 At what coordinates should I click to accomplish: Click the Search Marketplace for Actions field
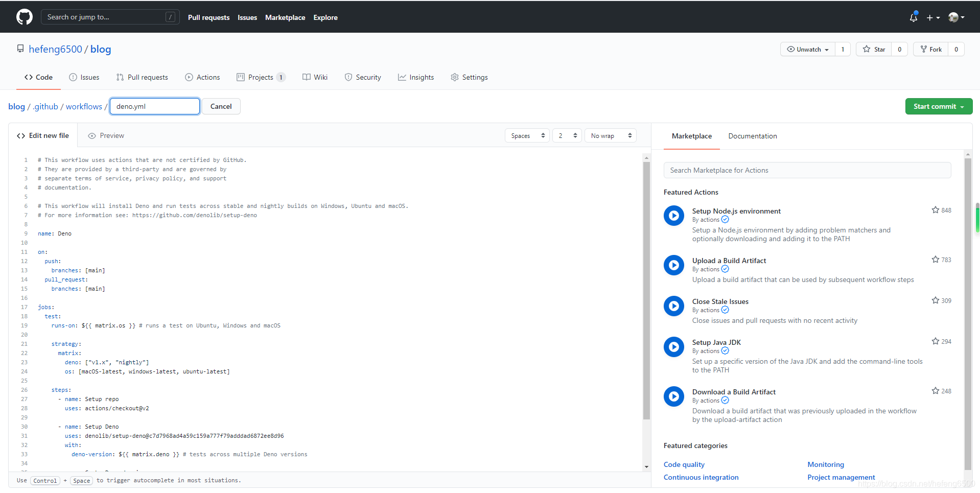pos(807,170)
